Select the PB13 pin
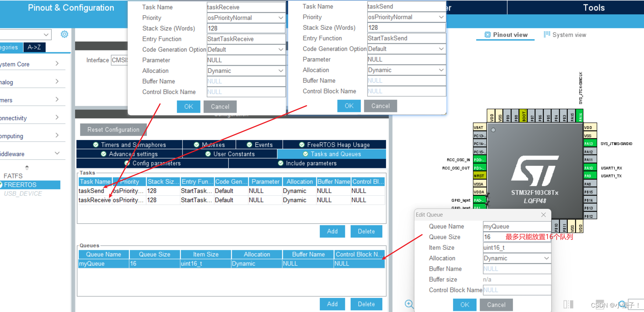Screen dimensions: 644x312 point(590,208)
